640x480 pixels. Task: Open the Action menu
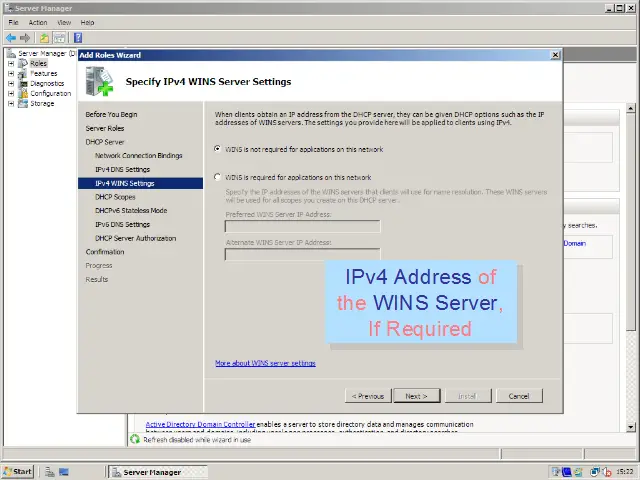pos(38,22)
